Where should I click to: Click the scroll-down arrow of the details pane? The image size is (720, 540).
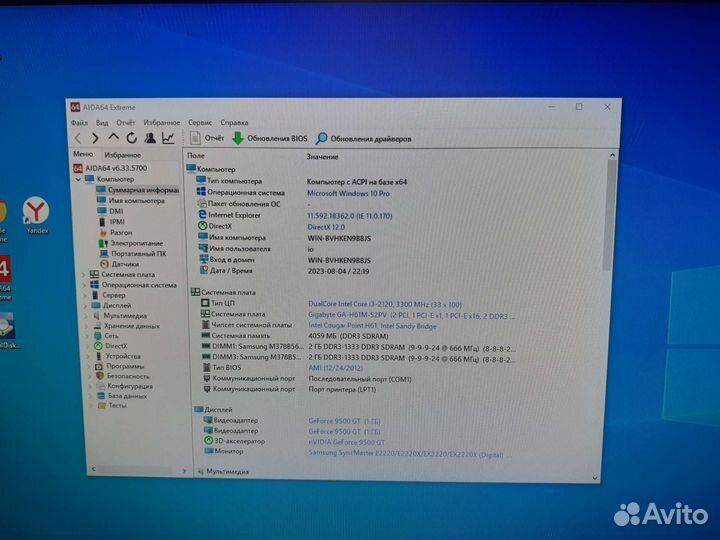pos(595,478)
